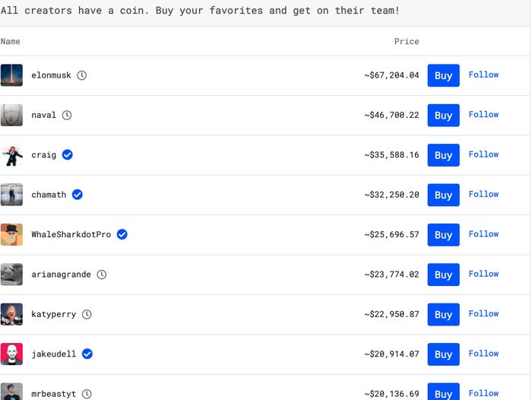Open the mrbeastyt username
The width and height of the screenshot is (532, 400).
coord(54,394)
